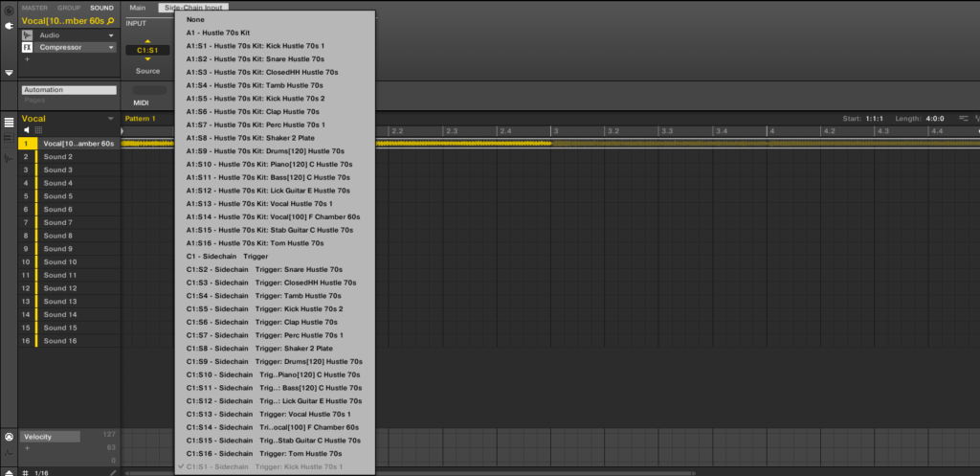Switch to the Main tab
The height and width of the screenshot is (476, 980).
tap(138, 8)
